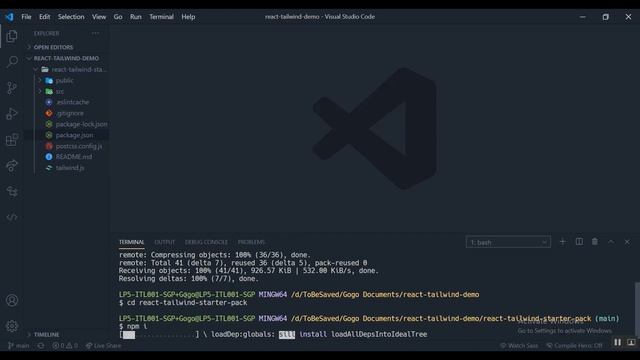Click the VS Code logo in title bar
Viewport: 640px width, 360px height.
tap(9, 17)
